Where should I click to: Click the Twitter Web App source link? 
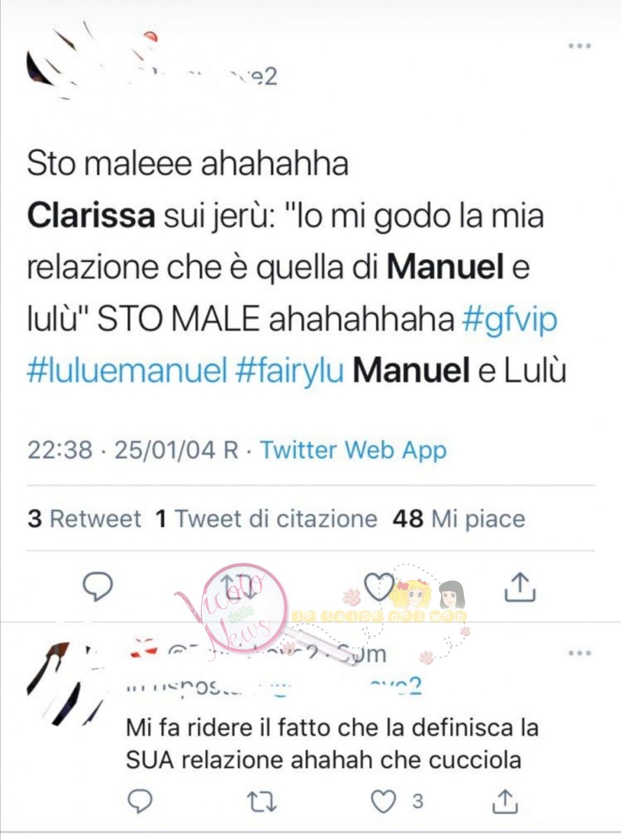click(x=354, y=449)
